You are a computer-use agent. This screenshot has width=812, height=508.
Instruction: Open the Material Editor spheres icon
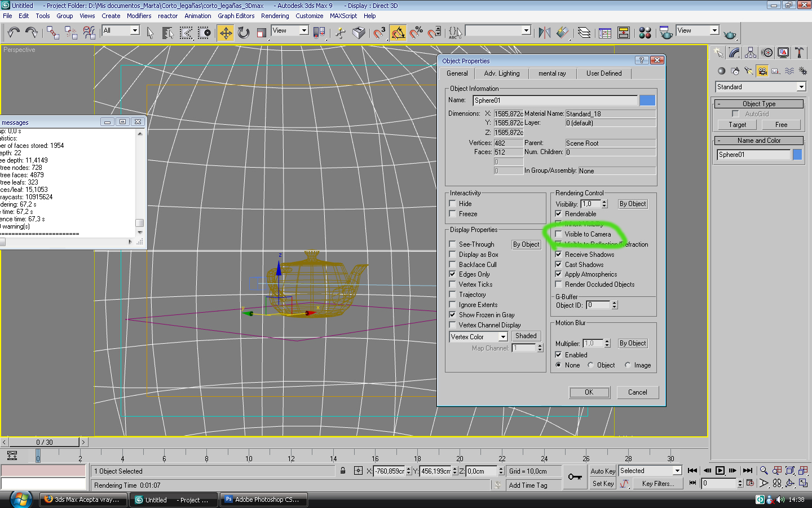(x=645, y=33)
